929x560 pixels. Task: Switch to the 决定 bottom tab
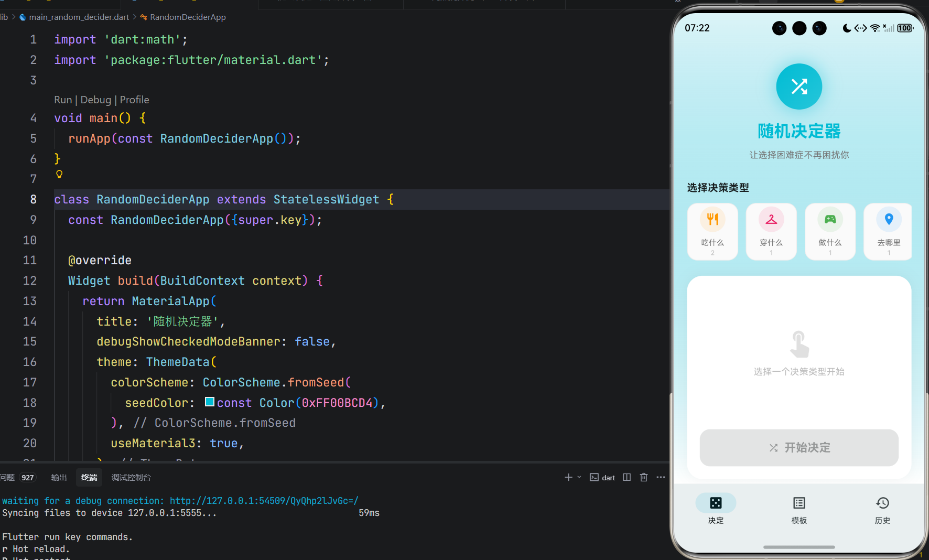pos(716,509)
